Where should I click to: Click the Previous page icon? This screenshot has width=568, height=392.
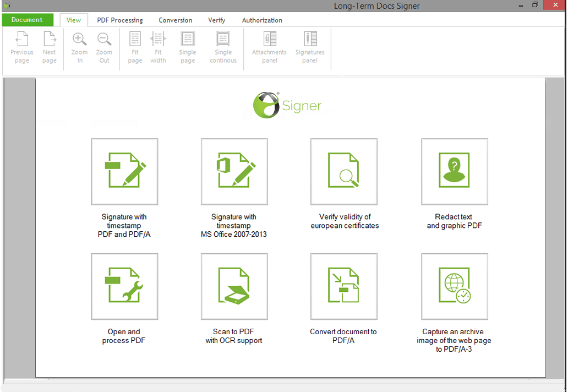click(21, 39)
